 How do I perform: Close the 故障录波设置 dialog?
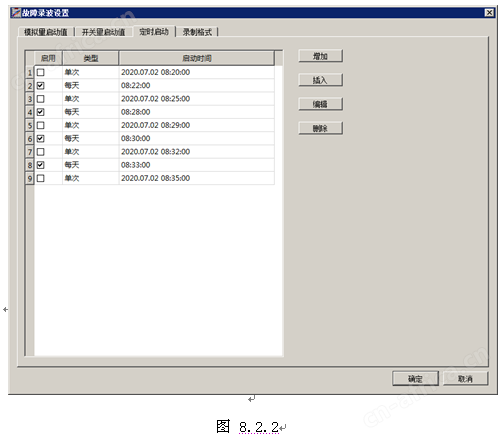tap(489, 13)
